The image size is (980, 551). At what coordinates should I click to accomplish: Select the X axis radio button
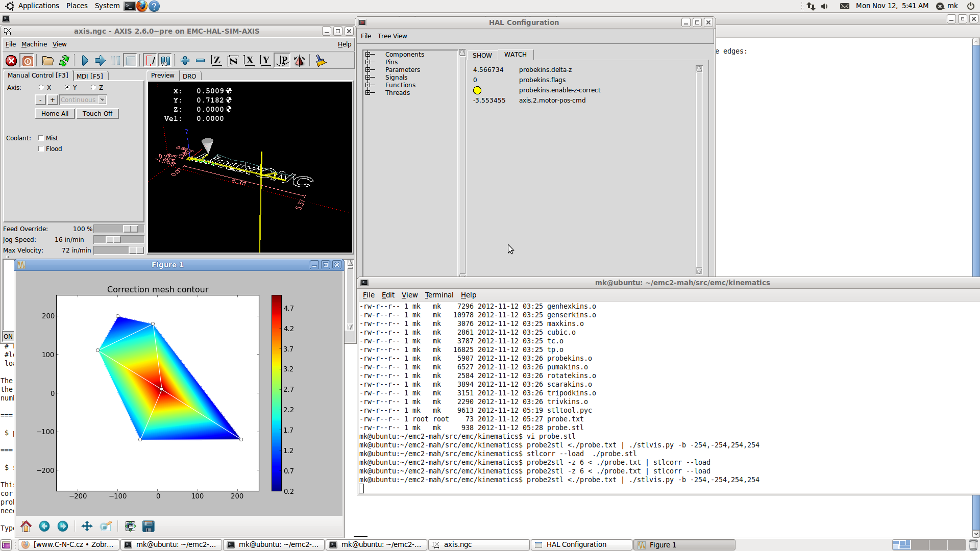click(x=42, y=88)
